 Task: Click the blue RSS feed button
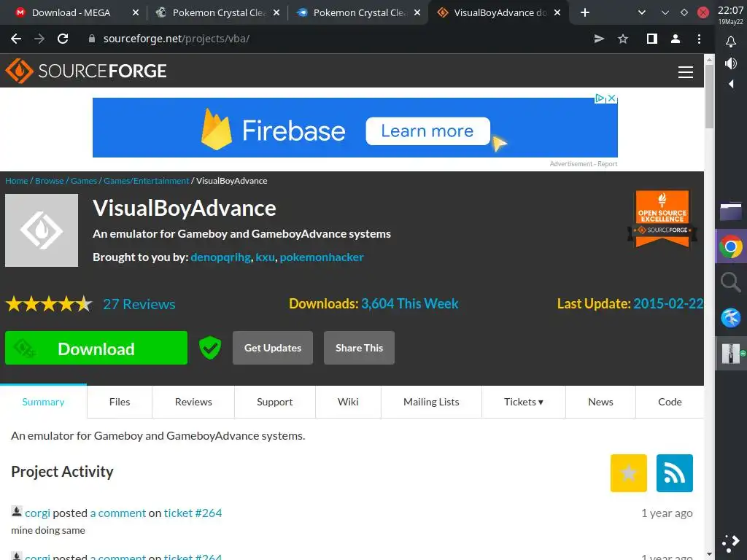(674, 472)
